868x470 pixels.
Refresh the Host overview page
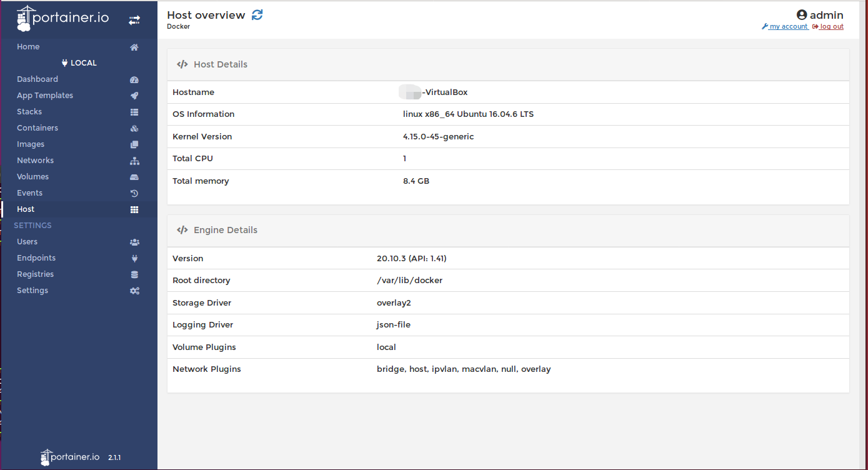pyautogui.click(x=257, y=14)
